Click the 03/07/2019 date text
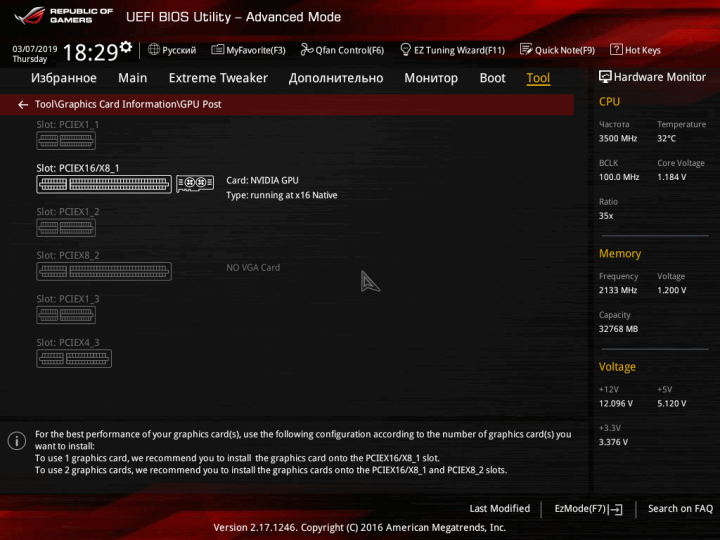Image resolution: width=720 pixels, height=540 pixels. click(35, 49)
